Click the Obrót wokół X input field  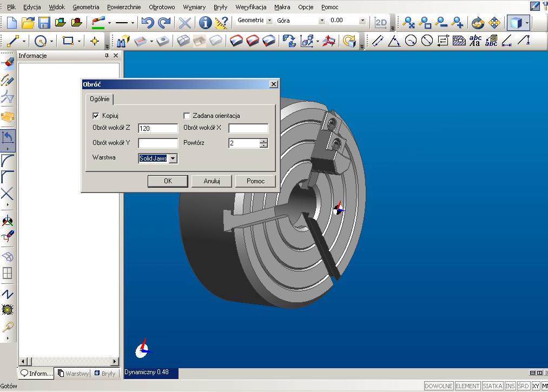coord(248,128)
